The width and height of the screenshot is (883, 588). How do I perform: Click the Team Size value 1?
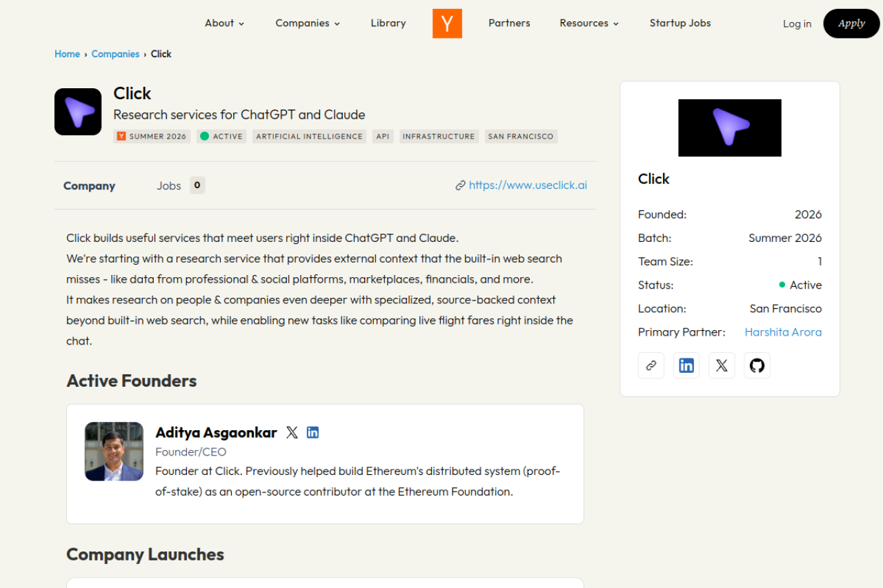coord(820,261)
